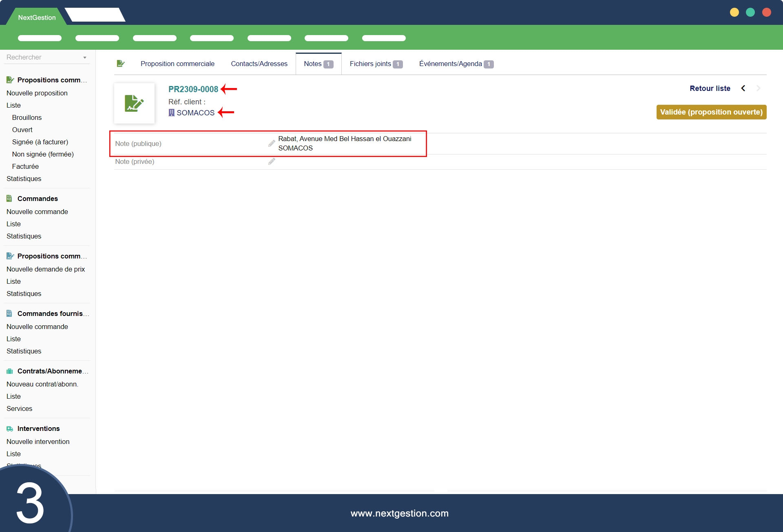Viewport: 783px width, 532px height.
Task: Select Brouillons in the sidebar list
Action: point(27,117)
